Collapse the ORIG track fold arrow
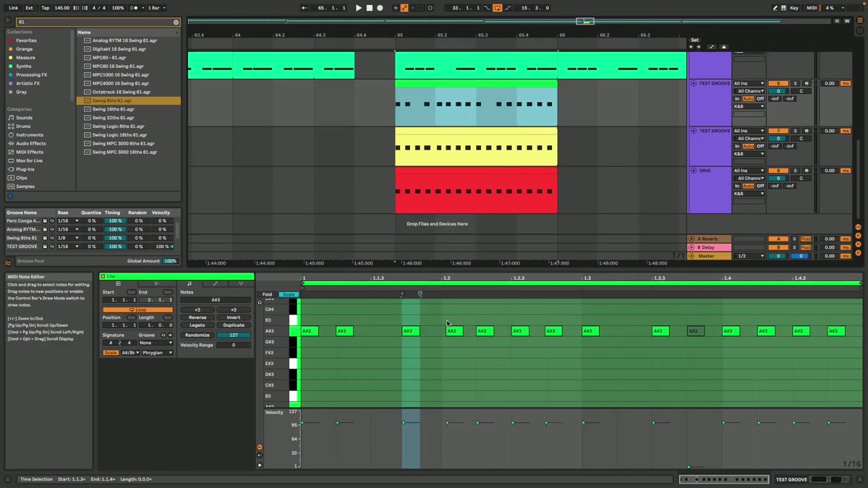The height and width of the screenshot is (488, 868). [x=694, y=171]
